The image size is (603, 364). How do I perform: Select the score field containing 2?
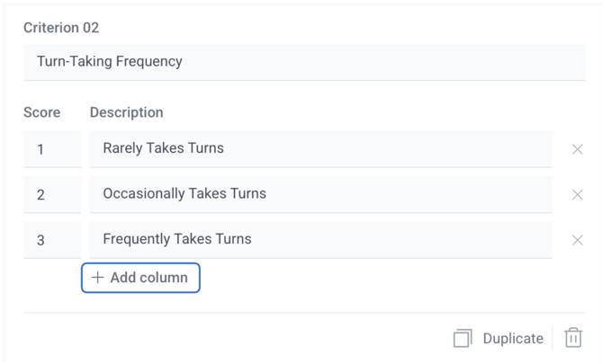click(51, 194)
